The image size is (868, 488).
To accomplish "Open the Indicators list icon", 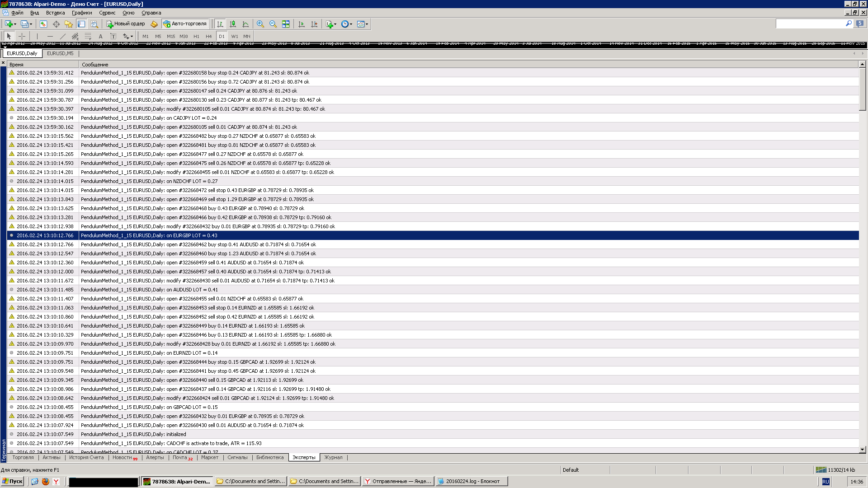I will tap(330, 24).
